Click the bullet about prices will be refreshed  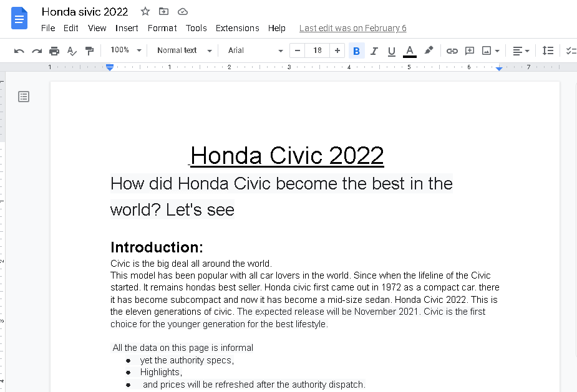coord(254,385)
